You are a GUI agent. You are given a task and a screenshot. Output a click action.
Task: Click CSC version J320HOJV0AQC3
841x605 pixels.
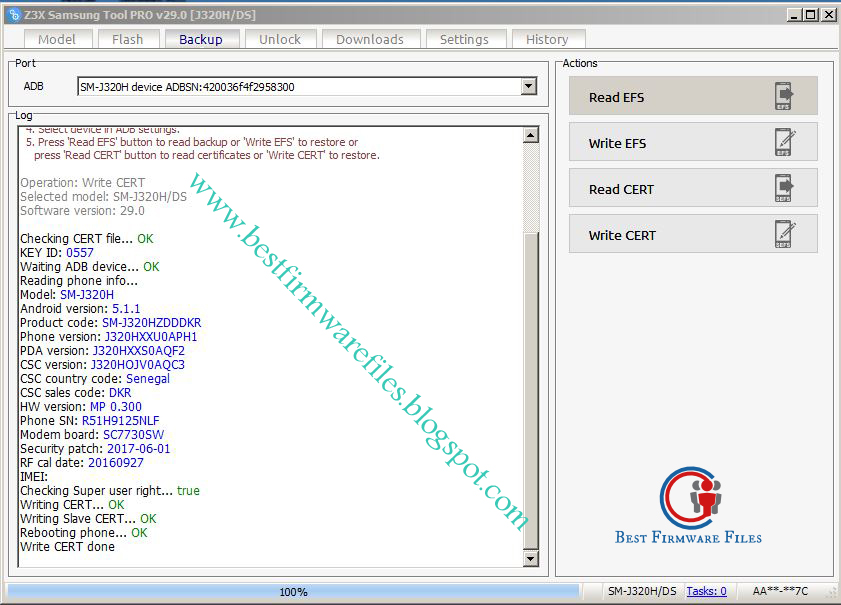tap(137, 365)
